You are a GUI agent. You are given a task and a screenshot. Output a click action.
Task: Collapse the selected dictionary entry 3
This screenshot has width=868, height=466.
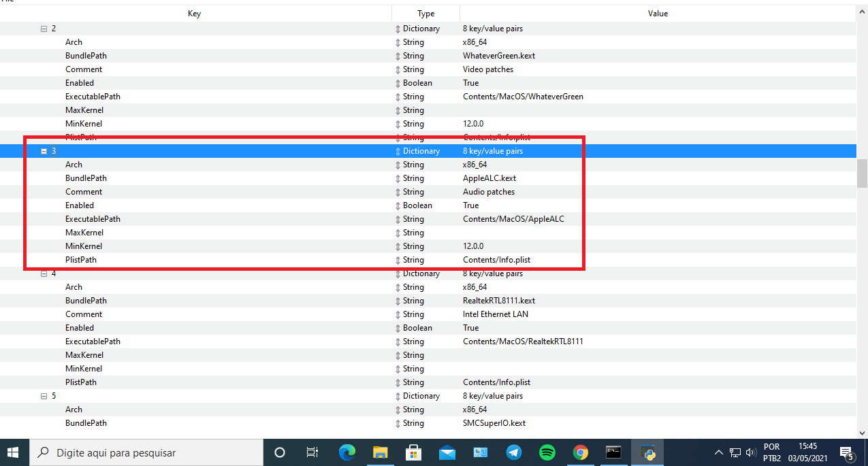point(44,151)
